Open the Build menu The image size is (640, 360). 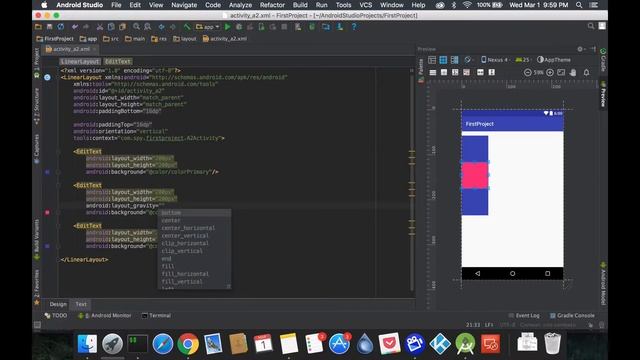[x=300, y=5]
